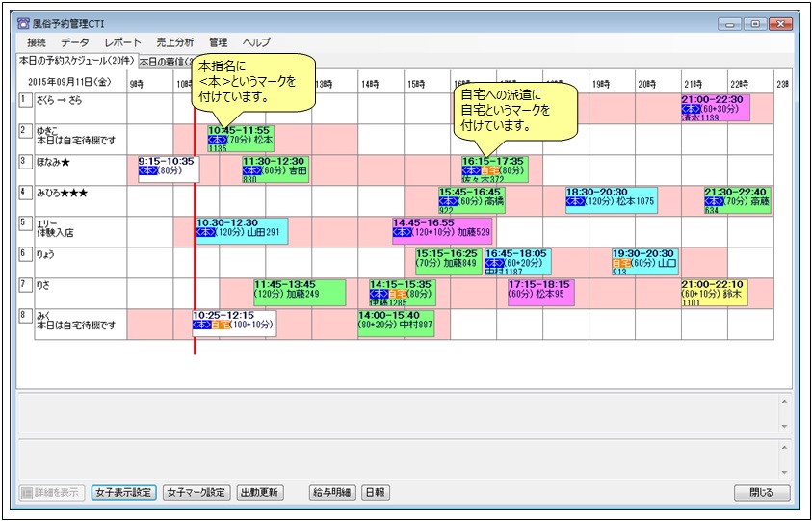
Task: Select the 本日の予約スケジュール tab
Action: [x=77, y=61]
